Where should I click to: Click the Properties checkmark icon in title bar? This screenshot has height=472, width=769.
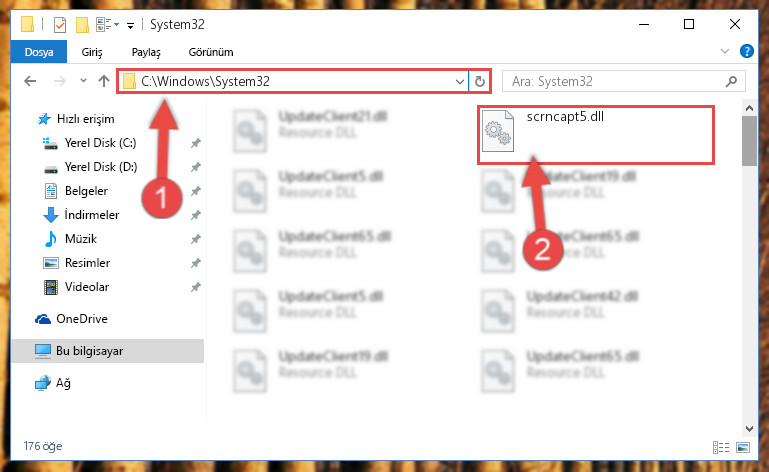point(59,25)
